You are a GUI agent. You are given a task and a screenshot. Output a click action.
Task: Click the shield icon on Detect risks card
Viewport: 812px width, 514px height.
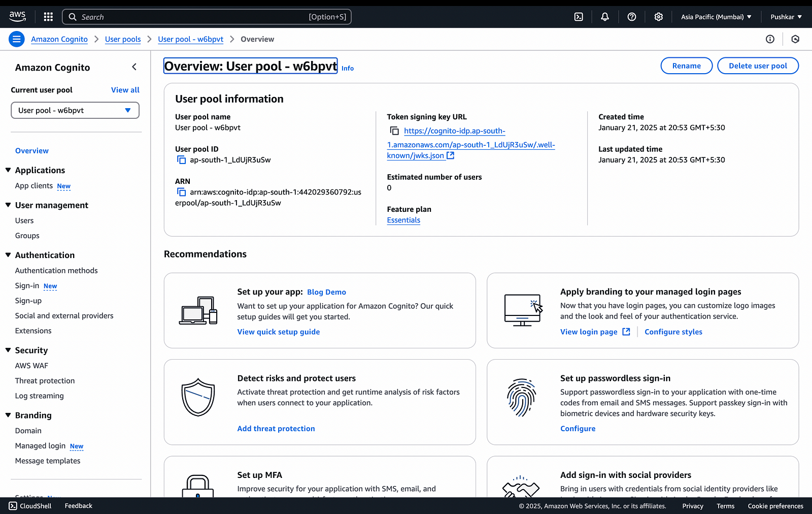coord(198,397)
